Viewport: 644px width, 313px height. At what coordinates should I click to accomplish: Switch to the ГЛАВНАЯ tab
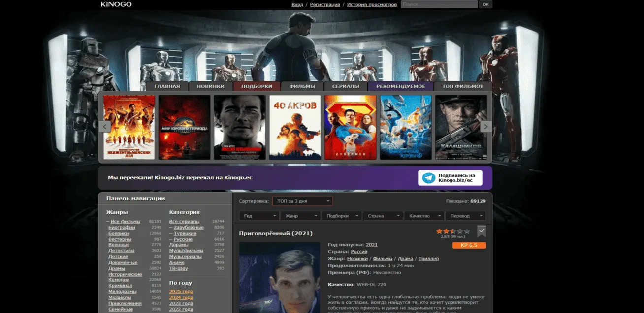167,86
